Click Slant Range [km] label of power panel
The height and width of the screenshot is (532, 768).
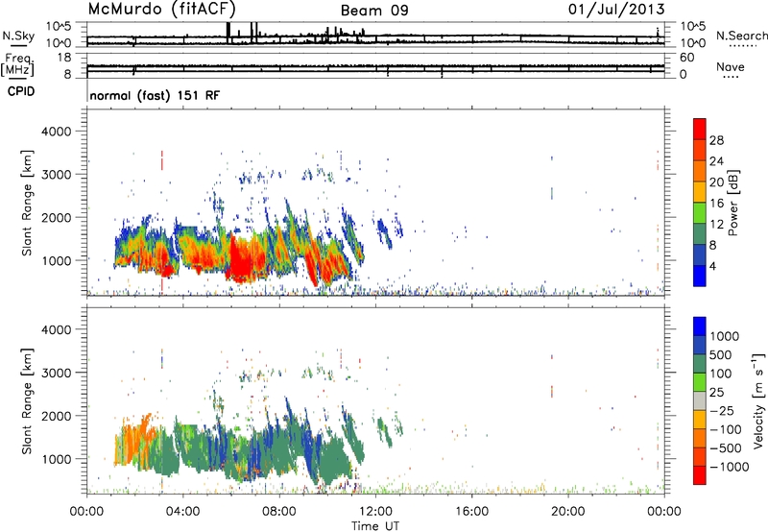[27, 203]
